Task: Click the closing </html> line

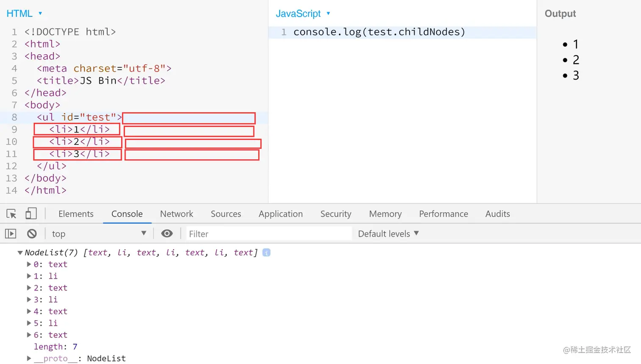Action: [x=45, y=191]
